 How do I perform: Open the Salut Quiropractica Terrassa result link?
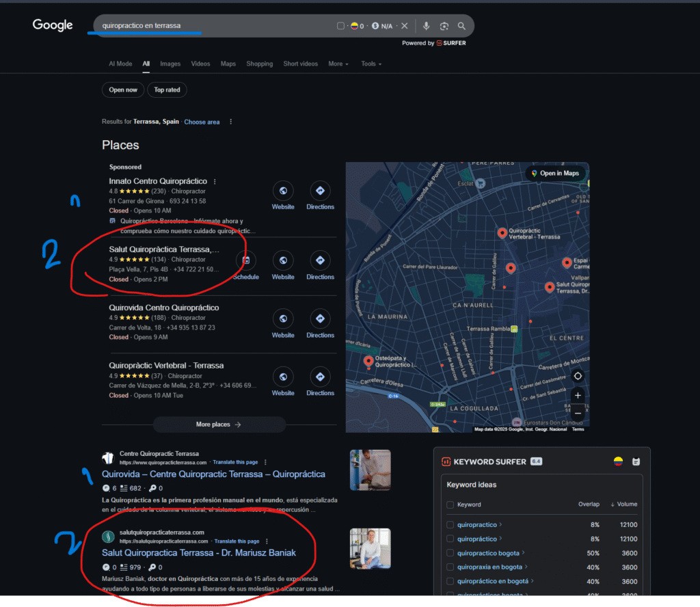[198, 552]
